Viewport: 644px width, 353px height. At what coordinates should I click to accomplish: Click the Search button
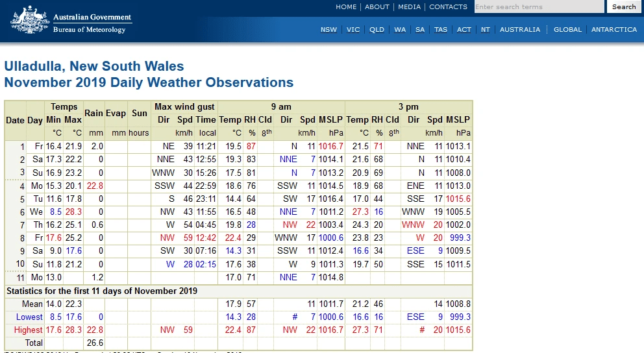(624, 6)
